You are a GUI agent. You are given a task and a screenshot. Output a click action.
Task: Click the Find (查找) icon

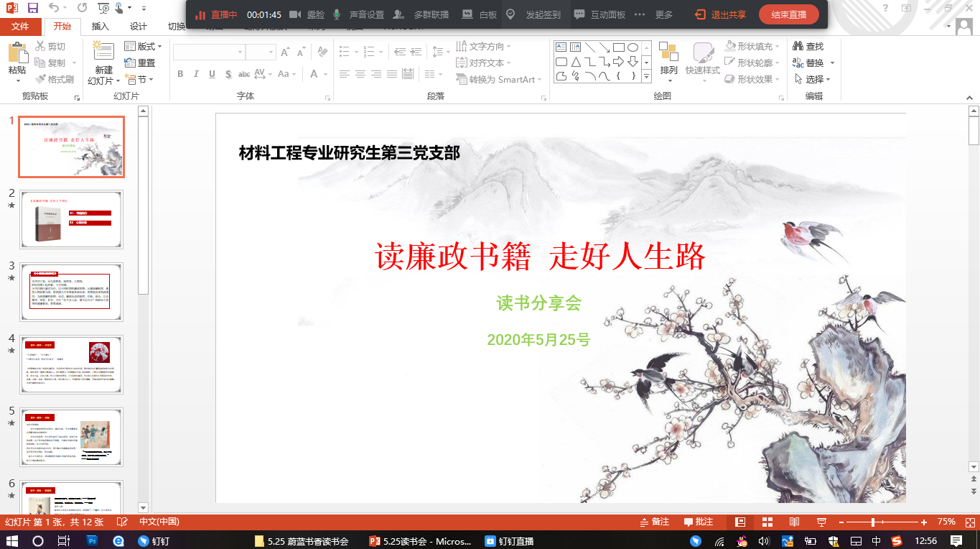808,46
